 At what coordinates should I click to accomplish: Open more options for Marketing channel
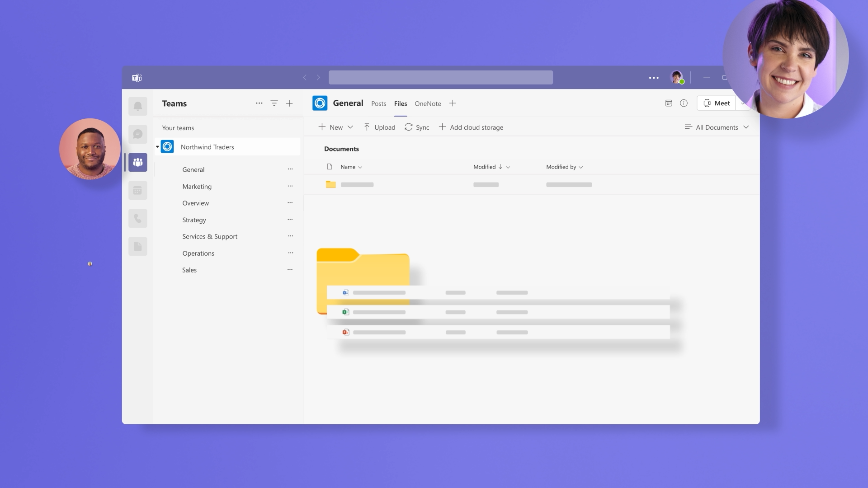coord(290,186)
